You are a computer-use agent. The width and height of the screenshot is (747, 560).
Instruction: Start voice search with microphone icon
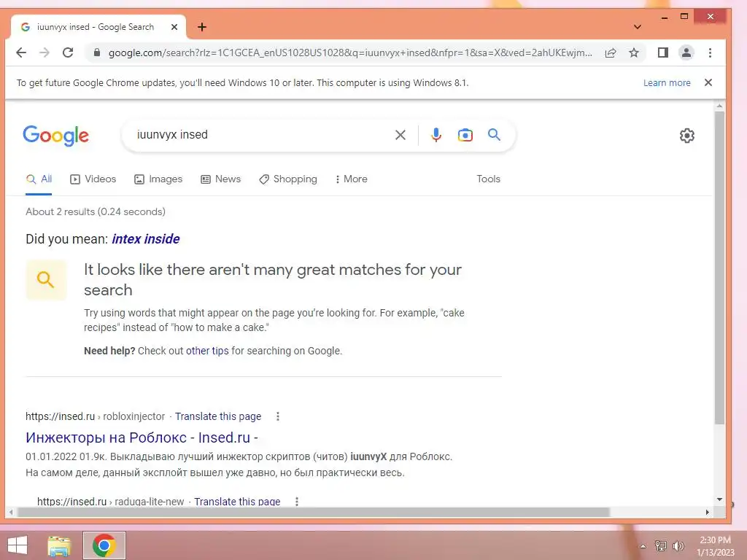[x=436, y=135]
